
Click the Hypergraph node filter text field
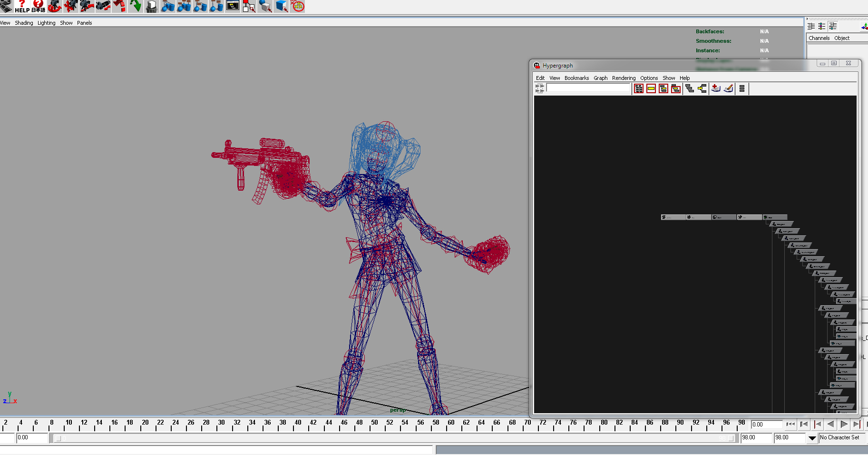588,88
